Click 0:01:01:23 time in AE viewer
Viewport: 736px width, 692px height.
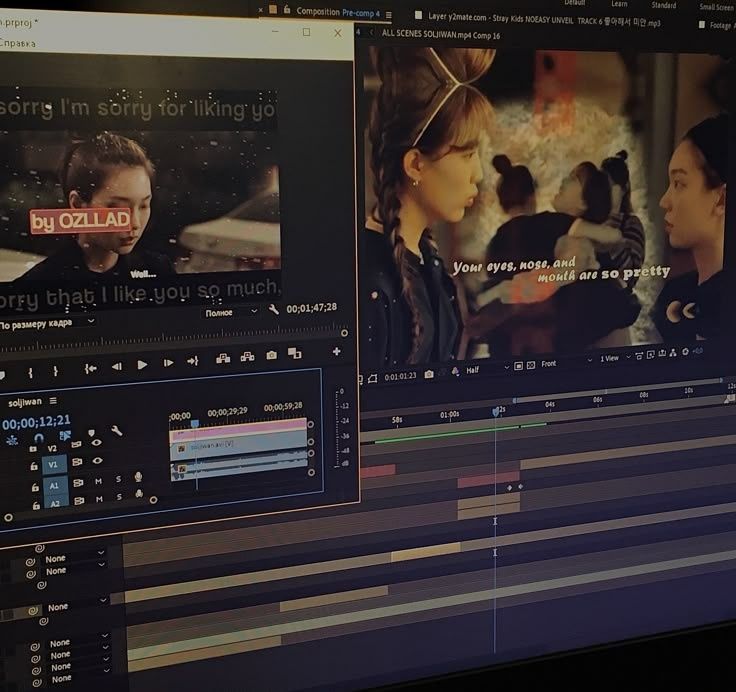click(400, 376)
